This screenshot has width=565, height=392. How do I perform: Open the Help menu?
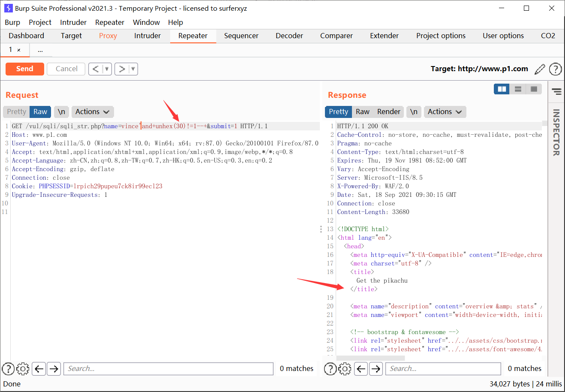point(175,22)
